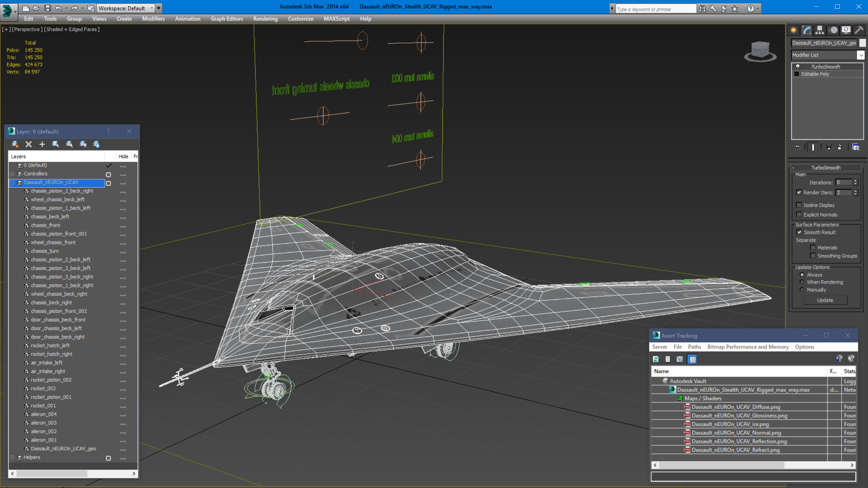The image size is (868, 488).
Task: Click the Redo arrow icon
Action: 74,8
